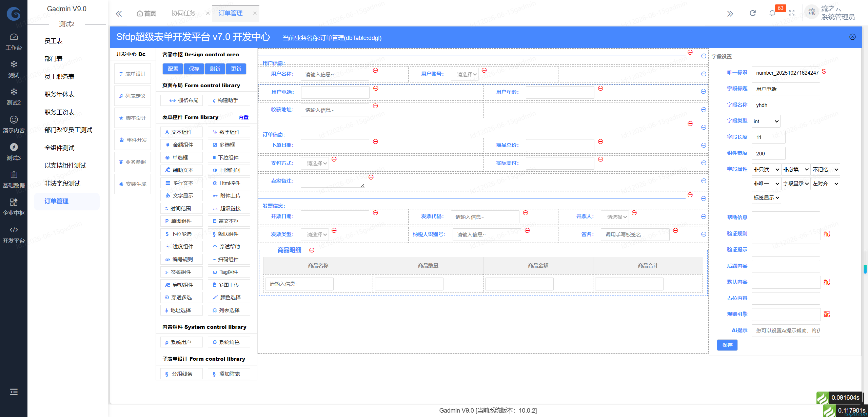Open 脚本设计 in development center menu
The image size is (868, 417).
click(x=133, y=118)
